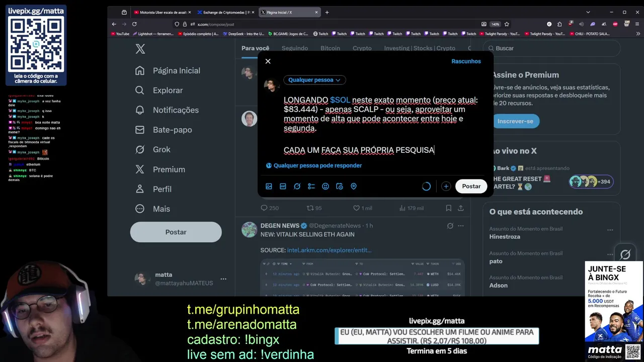Bookmark the post above DEGEN NEWS

[x=448, y=208]
